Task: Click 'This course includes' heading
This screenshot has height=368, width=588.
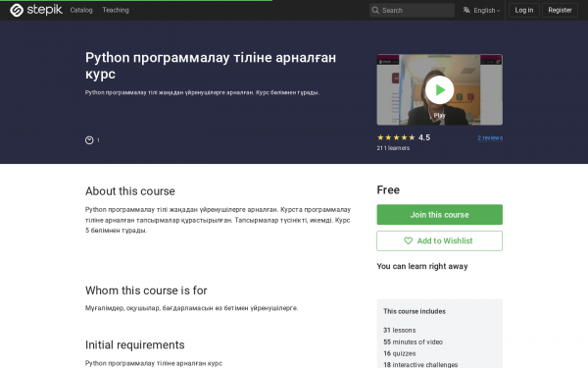Action: click(x=415, y=311)
